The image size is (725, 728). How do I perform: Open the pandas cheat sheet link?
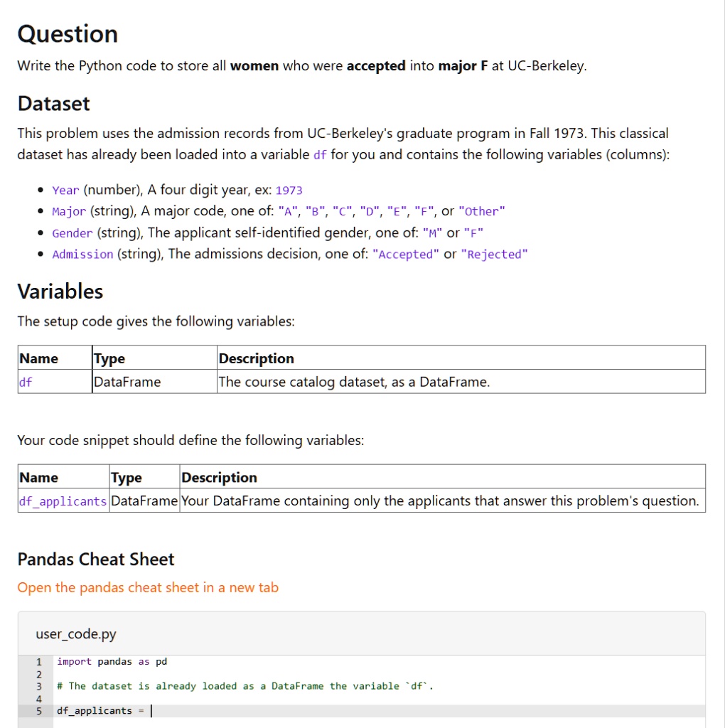(x=148, y=587)
